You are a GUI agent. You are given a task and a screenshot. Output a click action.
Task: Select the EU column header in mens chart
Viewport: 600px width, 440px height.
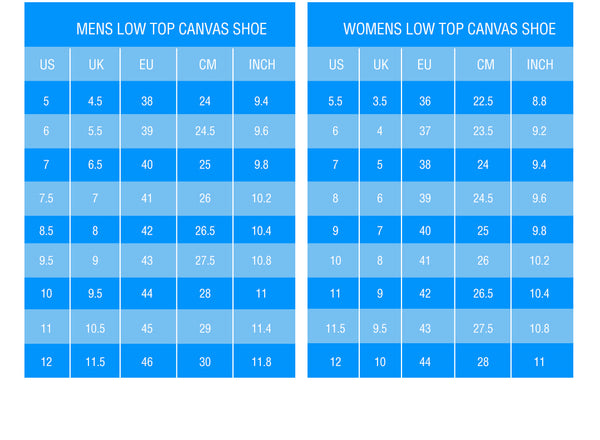(147, 65)
